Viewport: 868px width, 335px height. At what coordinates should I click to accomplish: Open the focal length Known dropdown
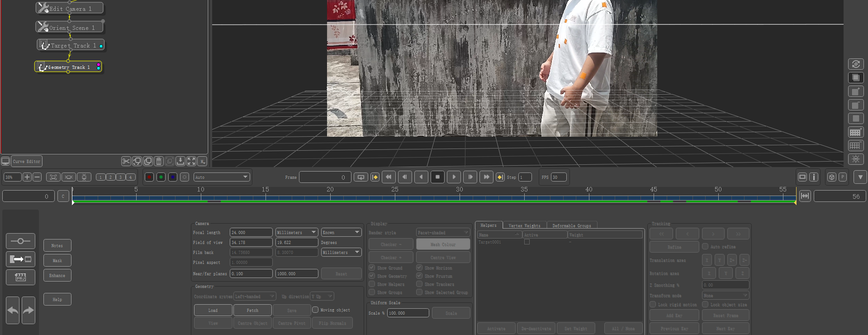pos(341,232)
